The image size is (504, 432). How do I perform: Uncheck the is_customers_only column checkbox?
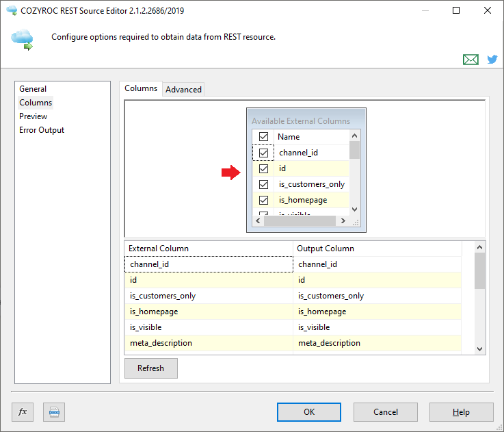point(263,184)
